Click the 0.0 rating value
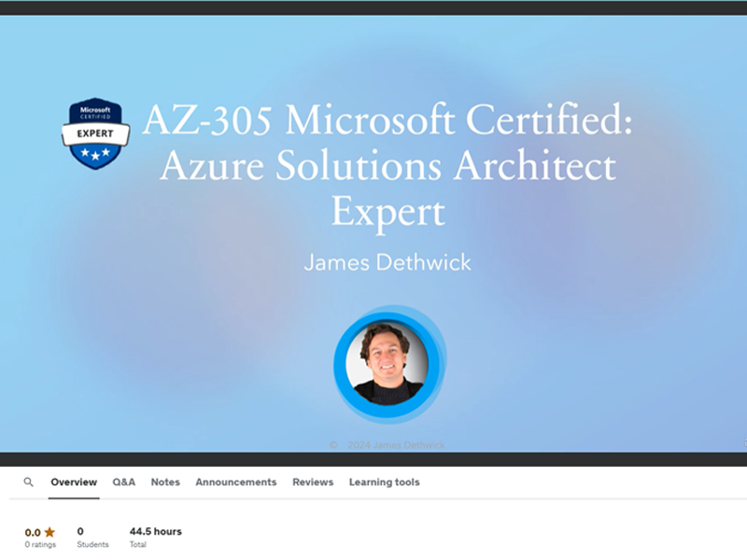This screenshot has height=560, width=747. click(x=33, y=532)
